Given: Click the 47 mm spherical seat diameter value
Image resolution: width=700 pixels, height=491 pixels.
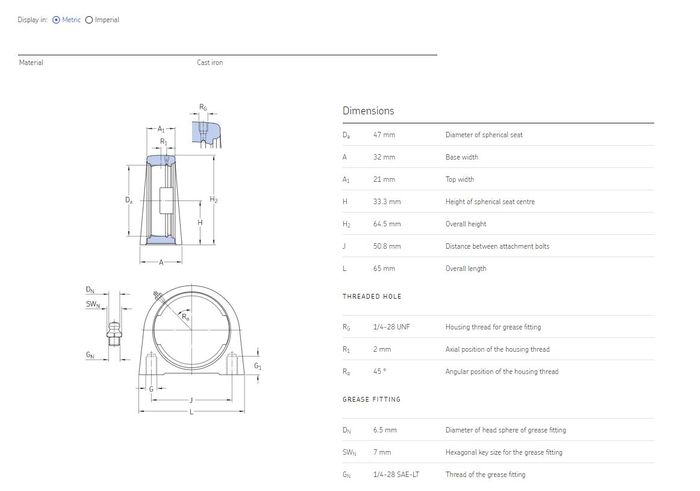Looking at the screenshot, I should pos(385,134).
